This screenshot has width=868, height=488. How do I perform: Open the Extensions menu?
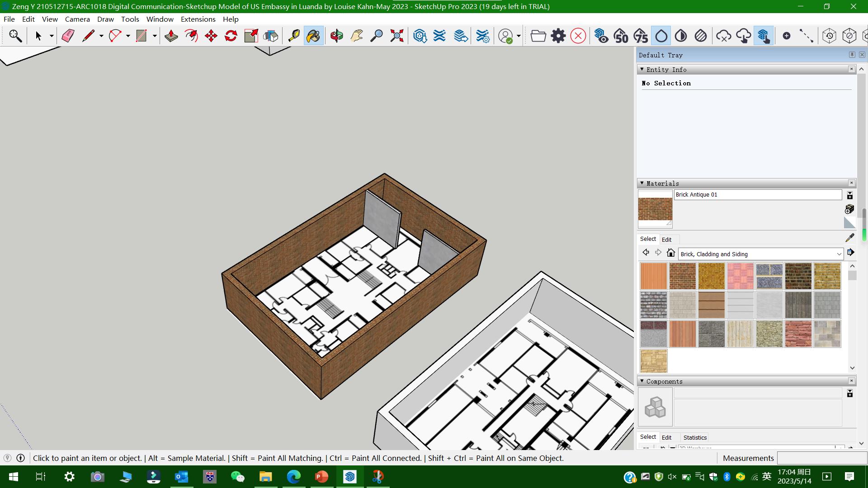[198, 19]
